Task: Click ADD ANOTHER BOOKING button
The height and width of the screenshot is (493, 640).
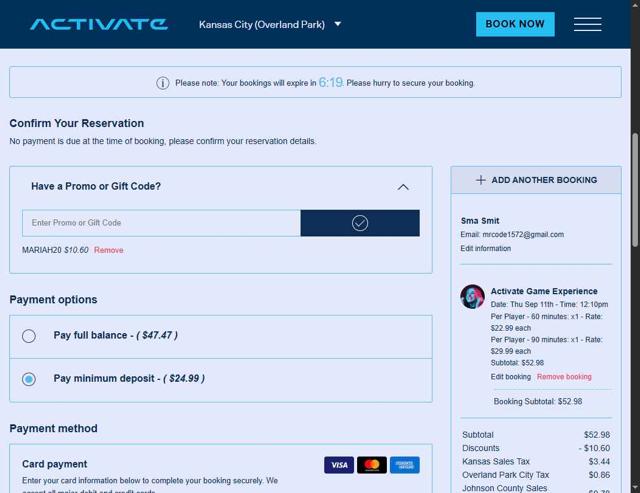Action: point(536,180)
